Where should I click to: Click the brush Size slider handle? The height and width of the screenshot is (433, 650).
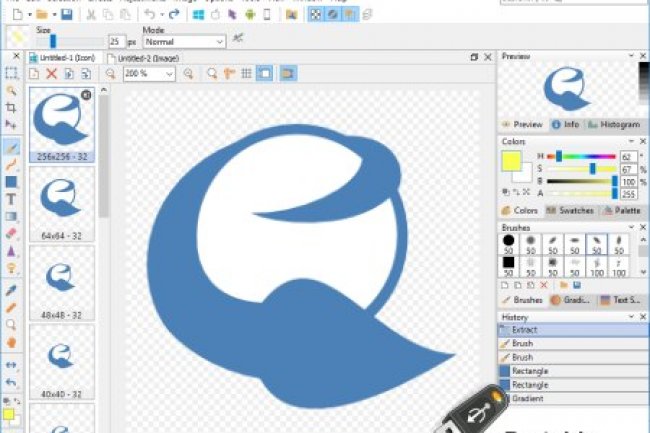[53, 41]
